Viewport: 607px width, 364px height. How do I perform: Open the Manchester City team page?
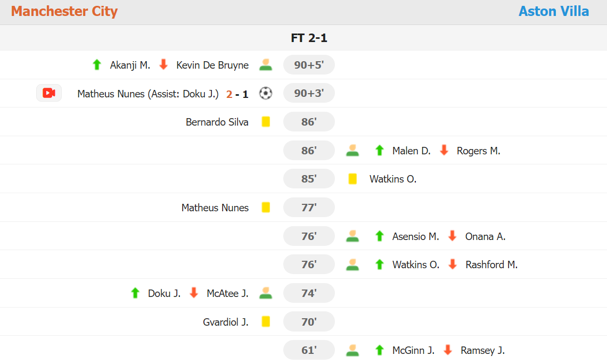coord(64,11)
